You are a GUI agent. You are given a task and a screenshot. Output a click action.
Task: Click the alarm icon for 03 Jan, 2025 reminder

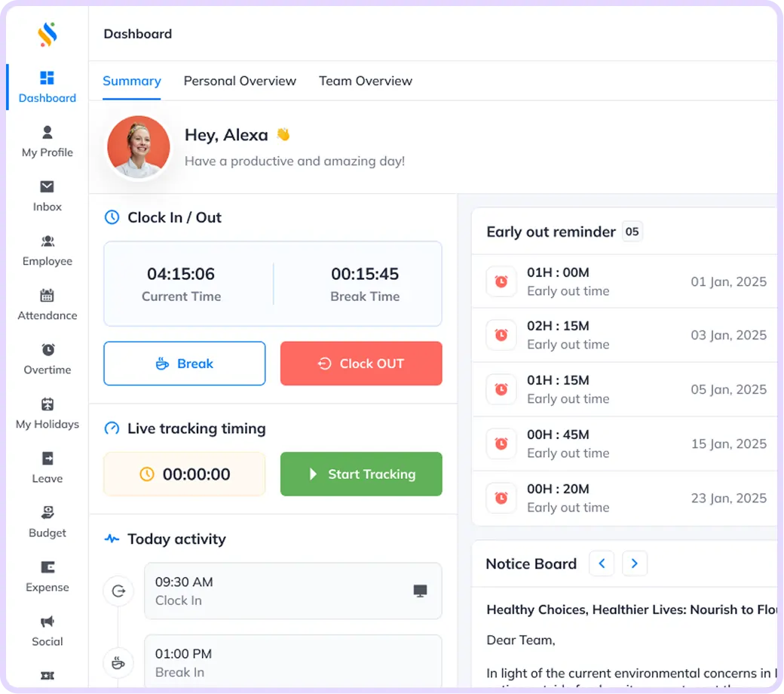tap(501, 335)
